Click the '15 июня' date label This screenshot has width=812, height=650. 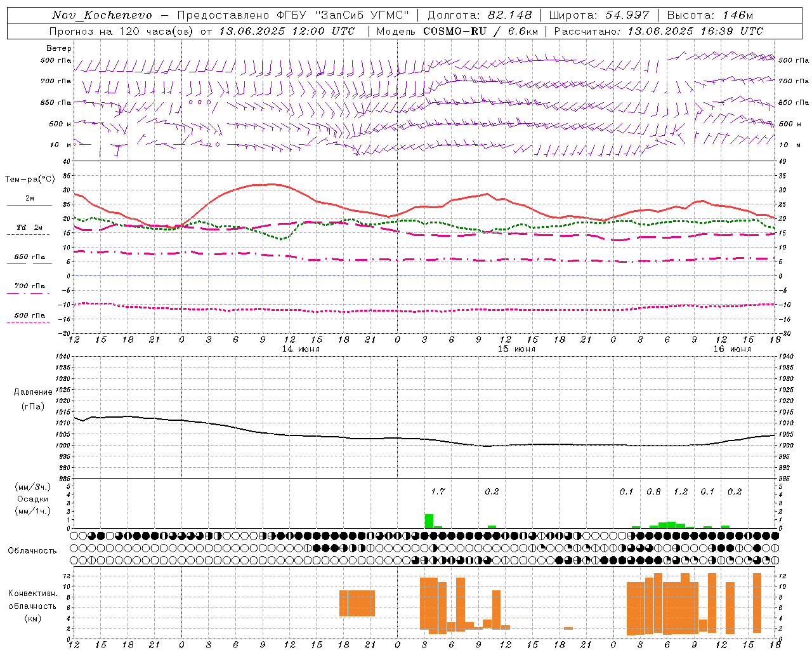click(516, 349)
